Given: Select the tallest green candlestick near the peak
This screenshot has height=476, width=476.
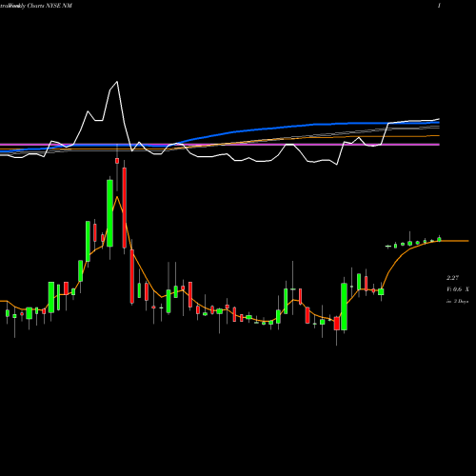Looking at the screenshot, I should click(x=109, y=213).
